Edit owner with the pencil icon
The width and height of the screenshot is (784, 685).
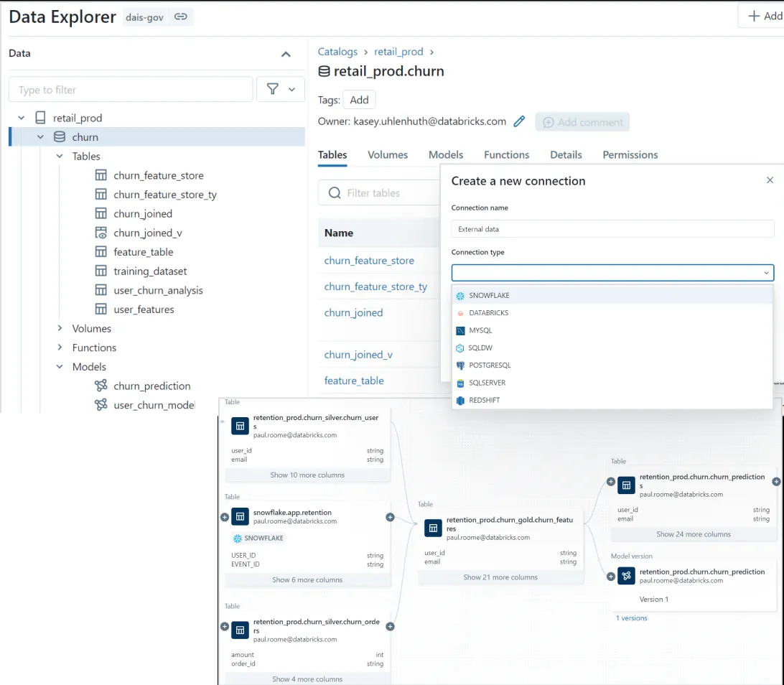tap(520, 121)
